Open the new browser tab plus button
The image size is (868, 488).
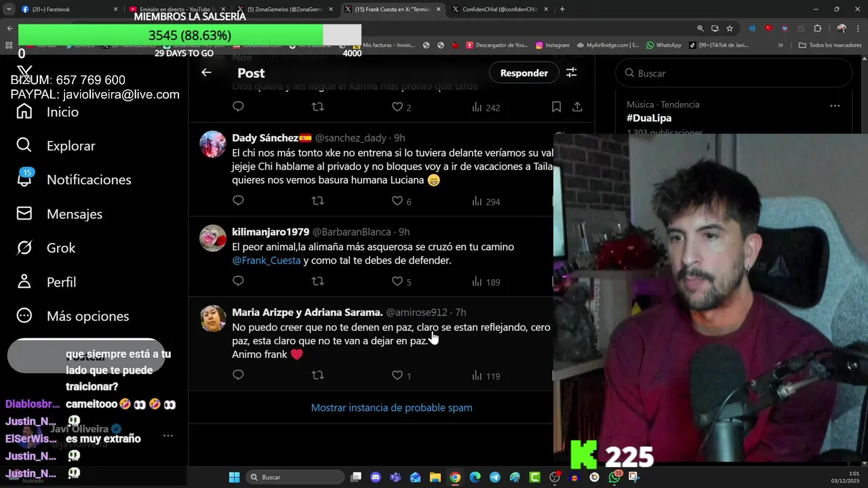pyautogui.click(x=562, y=9)
